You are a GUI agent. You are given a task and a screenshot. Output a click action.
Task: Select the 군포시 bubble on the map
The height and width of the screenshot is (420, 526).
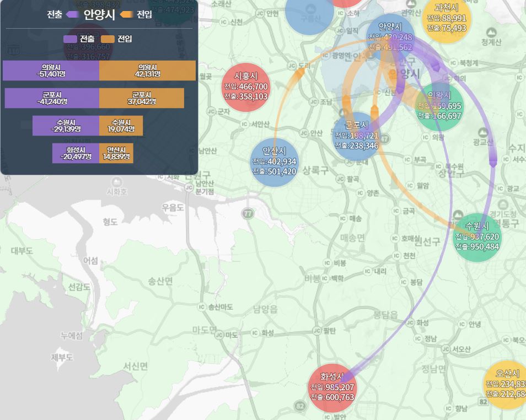tap(357, 136)
